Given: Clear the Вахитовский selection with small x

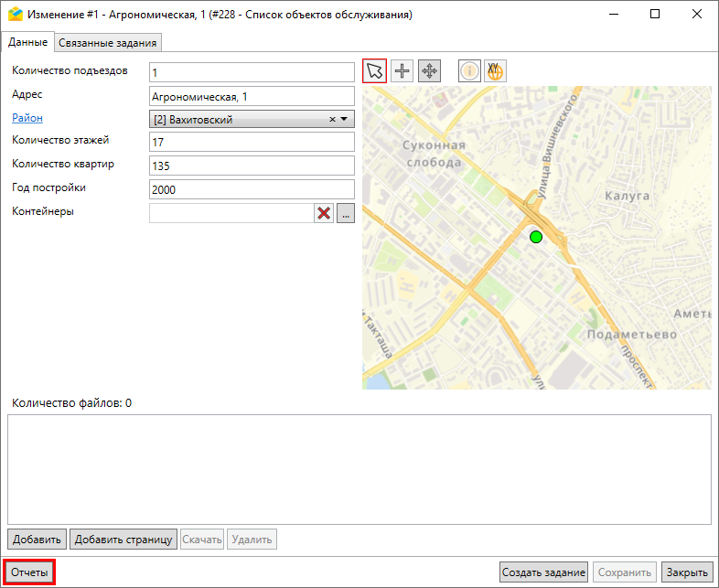Looking at the screenshot, I should point(332,119).
